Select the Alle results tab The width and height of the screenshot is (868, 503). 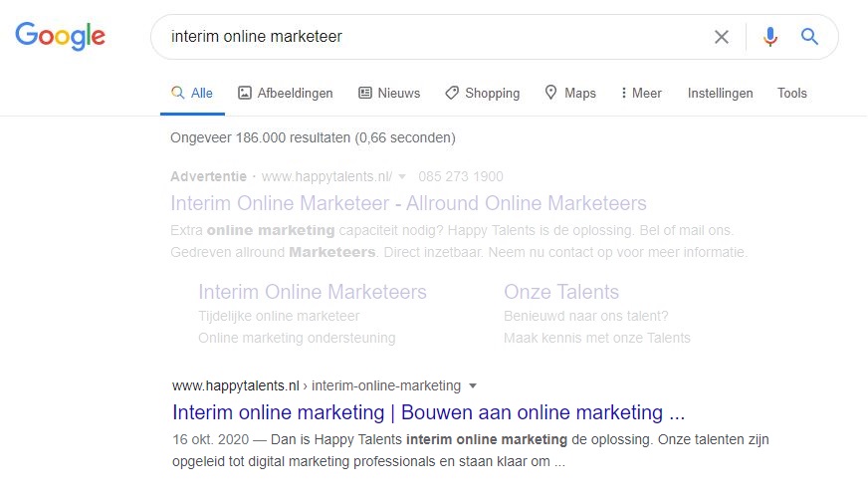[x=192, y=93]
